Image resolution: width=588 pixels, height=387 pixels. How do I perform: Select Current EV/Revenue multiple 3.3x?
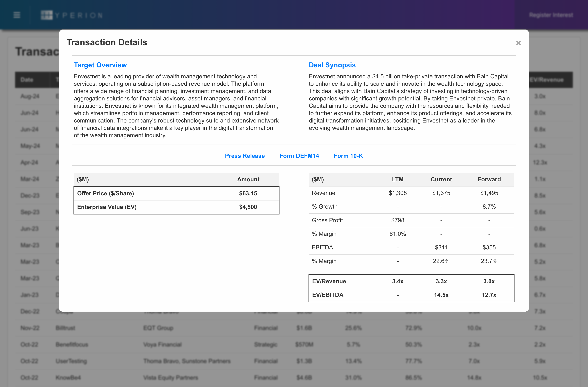tap(441, 281)
